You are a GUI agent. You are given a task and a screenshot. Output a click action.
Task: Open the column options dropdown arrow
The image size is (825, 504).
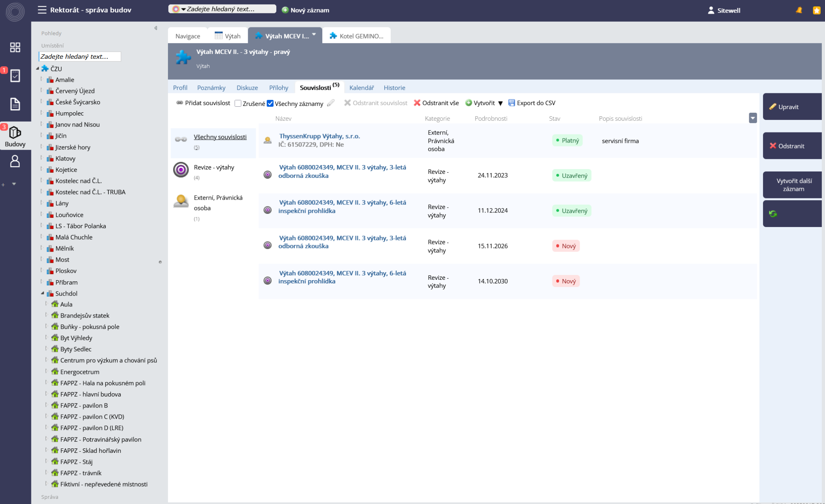point(752,118)
